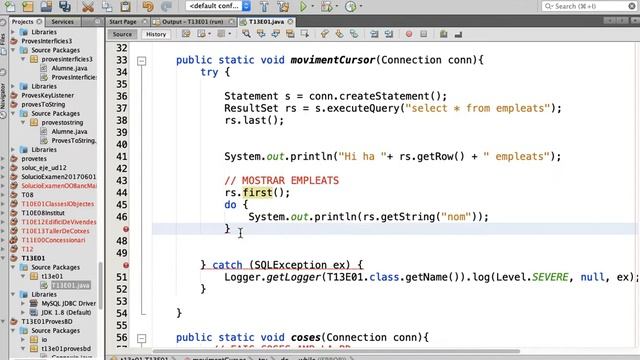
Task: Click Next Bookmark icon
Action: pos(340,34)
